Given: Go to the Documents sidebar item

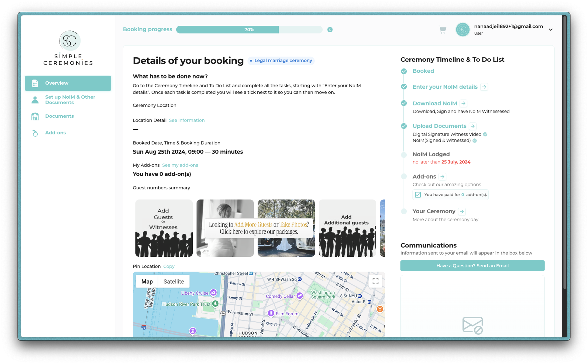Looking at the screenshot, I should pos(68,116).
